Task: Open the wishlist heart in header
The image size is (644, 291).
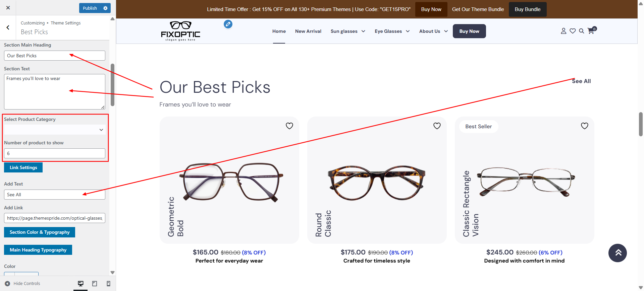Action: pos(573,31)
